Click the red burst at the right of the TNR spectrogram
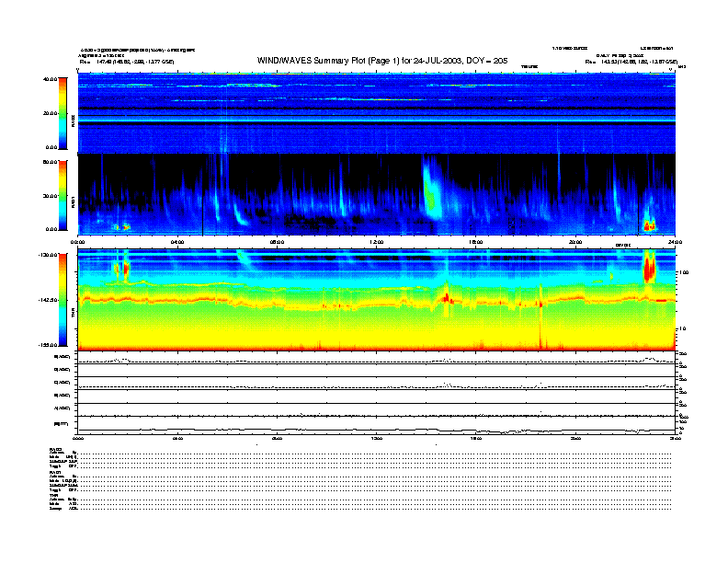Viewport: 728px width, 563px height. (x=649, y=268)
